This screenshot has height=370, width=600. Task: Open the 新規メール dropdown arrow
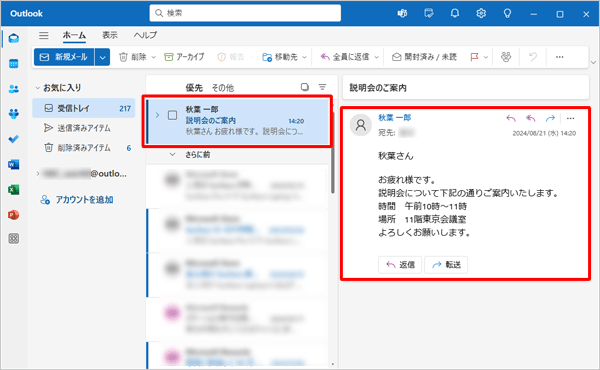pos(102,57)
